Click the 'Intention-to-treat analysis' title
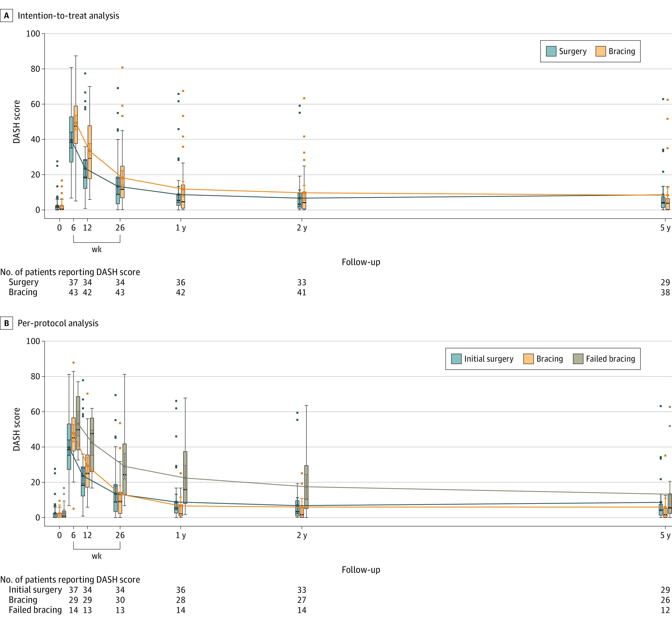The width and height of the screenshot is (672, 622). 68,16
